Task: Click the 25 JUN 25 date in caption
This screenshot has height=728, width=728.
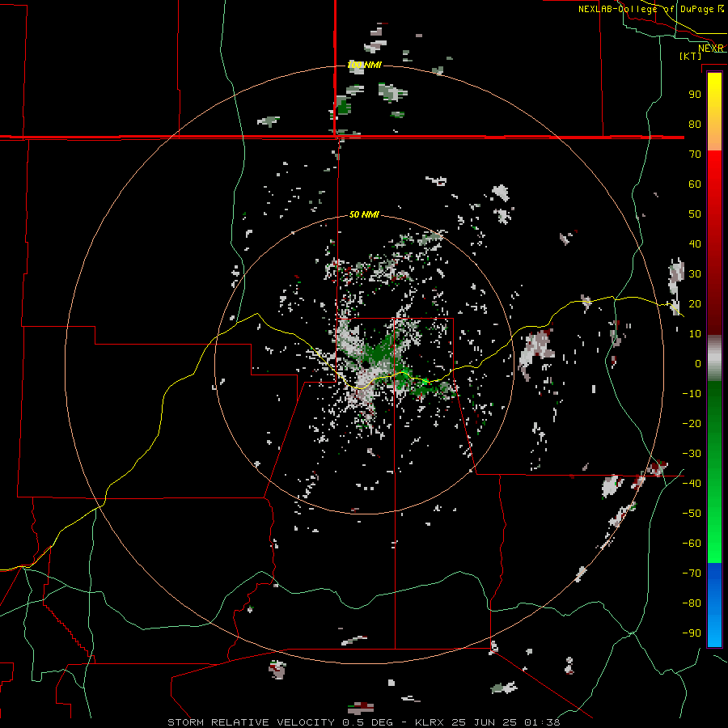Action: click(x=485, y=722)
